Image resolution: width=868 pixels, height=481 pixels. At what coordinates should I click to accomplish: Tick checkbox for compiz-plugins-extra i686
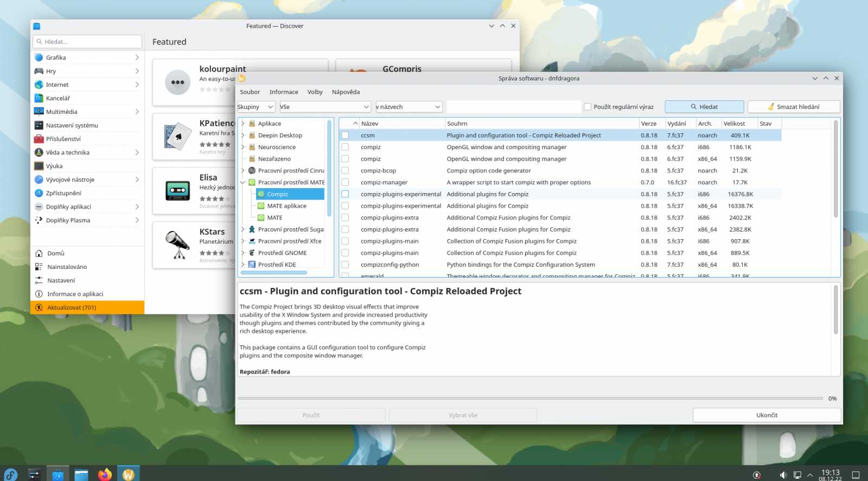coord(345,217)
